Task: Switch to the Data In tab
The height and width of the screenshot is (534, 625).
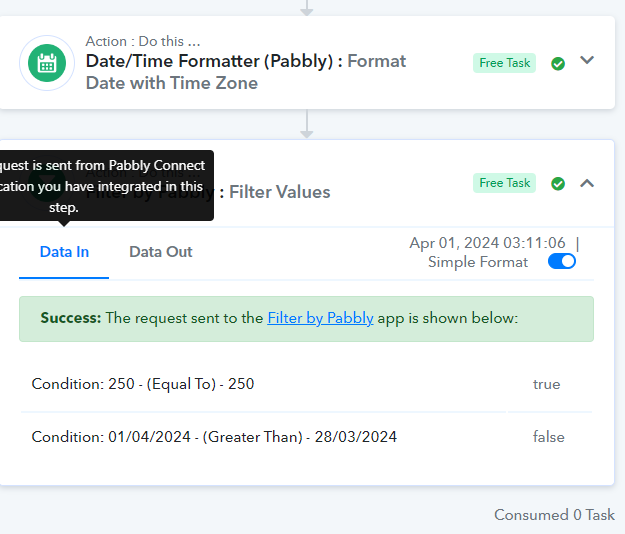Action: coord(64,252)
